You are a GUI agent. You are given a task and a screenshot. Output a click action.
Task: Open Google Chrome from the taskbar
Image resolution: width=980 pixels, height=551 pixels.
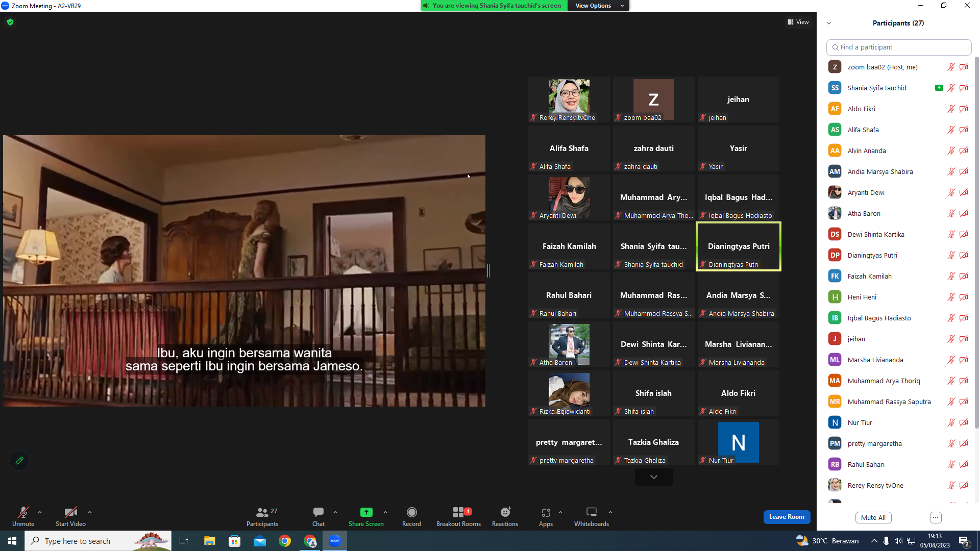285,541
